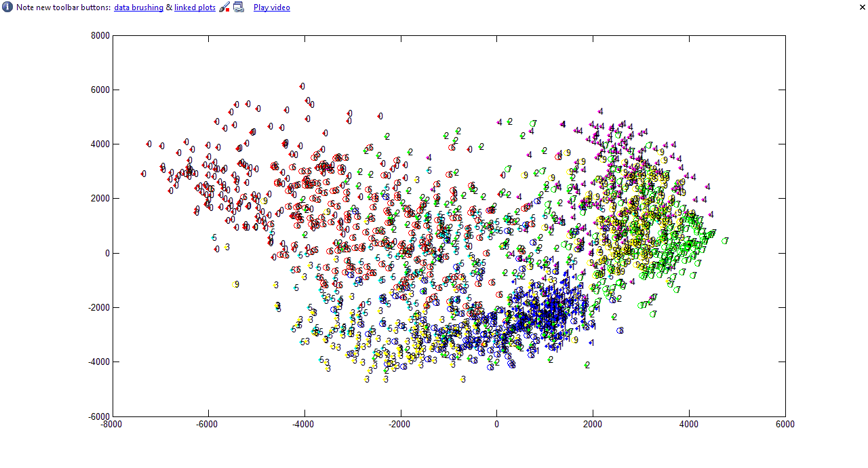868x468 pixels.
Task: Click the 8000 y-axis tick label
Action: (x=100, y=35)
